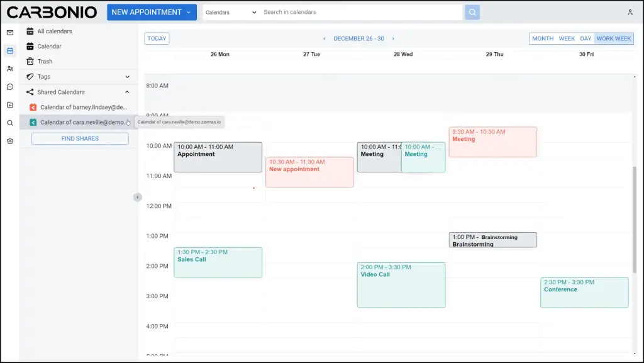Click the calendar vertical scrollbar
Viewport: 644px width, 363px height.
click(x=634, y=220)
